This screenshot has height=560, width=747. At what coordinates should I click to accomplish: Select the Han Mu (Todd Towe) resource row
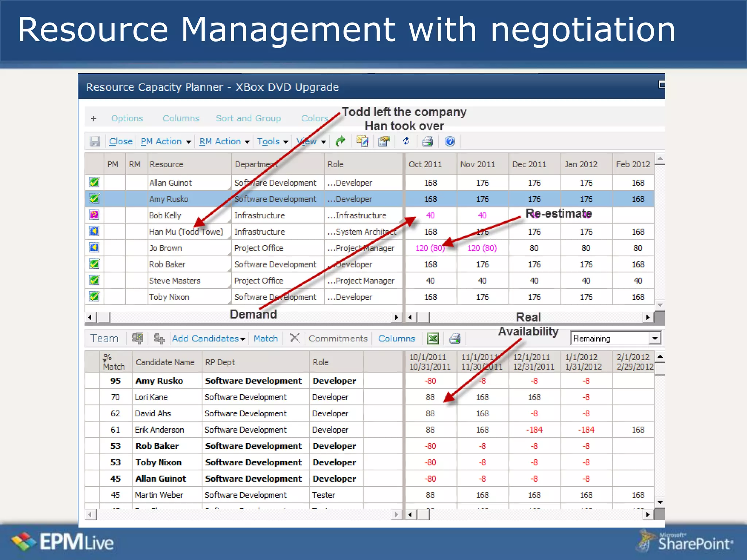click(369, 232)
